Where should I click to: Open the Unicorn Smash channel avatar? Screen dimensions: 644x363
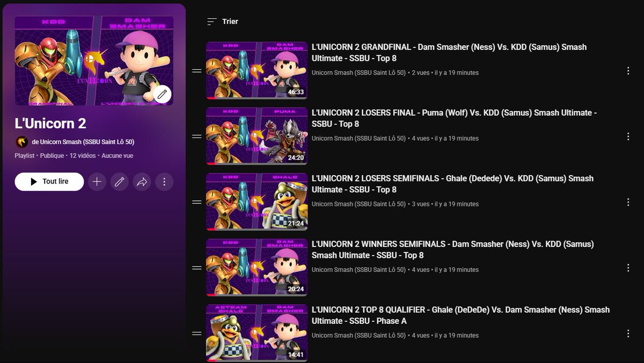click(21, 142)
